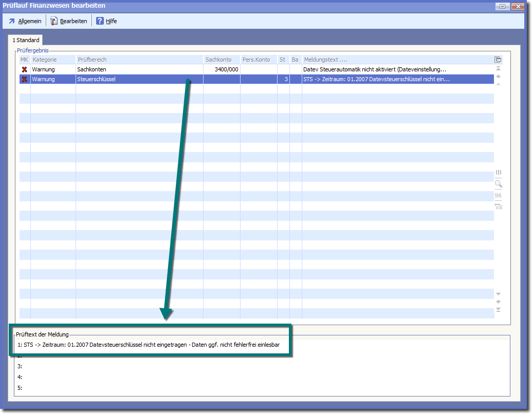Click red X marker in the Steuerschlüssel row
The width and height of the screenshot is (532, 414).
pyautogui.click(x=25, y=79)
